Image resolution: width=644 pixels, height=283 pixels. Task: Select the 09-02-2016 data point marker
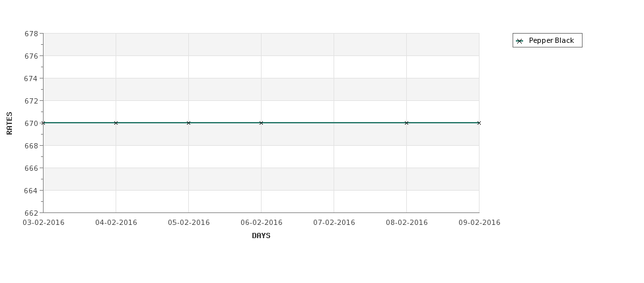479,123
